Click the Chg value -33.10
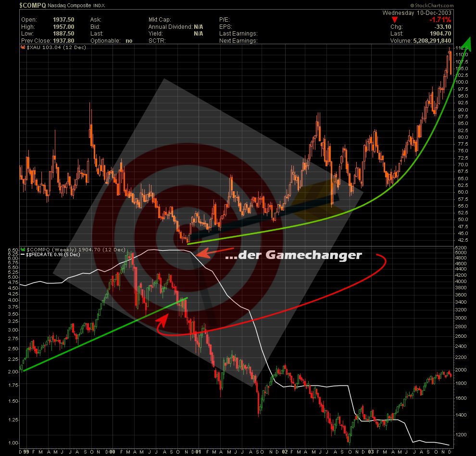476x456 pixels. tap(443, 27)
